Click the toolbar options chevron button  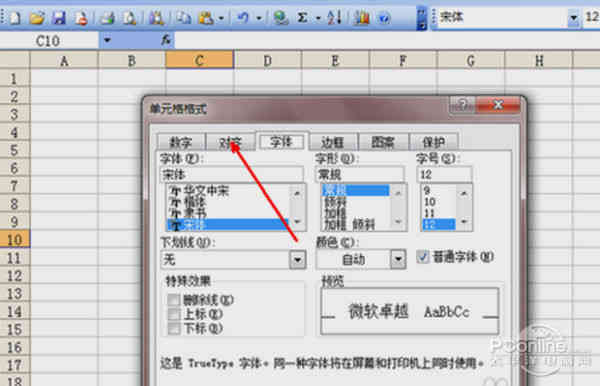click(x=422, y=18)
